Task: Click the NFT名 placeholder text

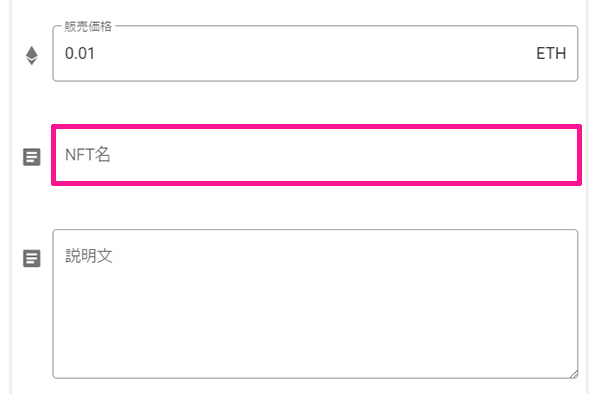Action: click(x=88, y=155)
